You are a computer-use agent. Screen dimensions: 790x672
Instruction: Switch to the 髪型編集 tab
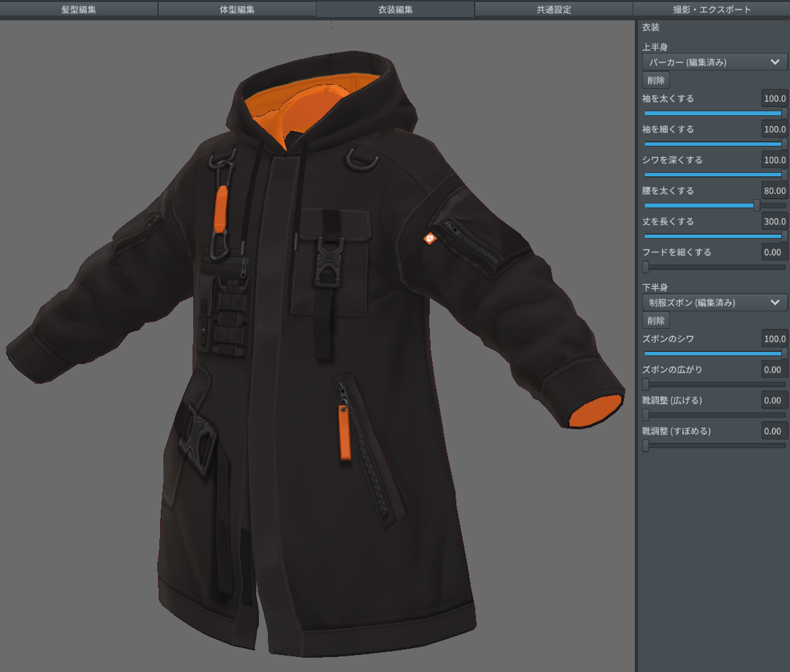click(x=79, y=9)
